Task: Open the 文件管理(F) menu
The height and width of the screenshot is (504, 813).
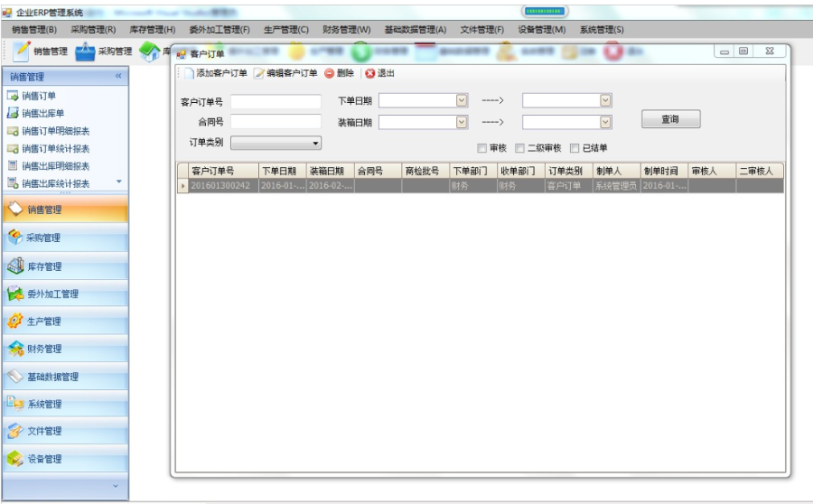Action: tap(482, 30)
